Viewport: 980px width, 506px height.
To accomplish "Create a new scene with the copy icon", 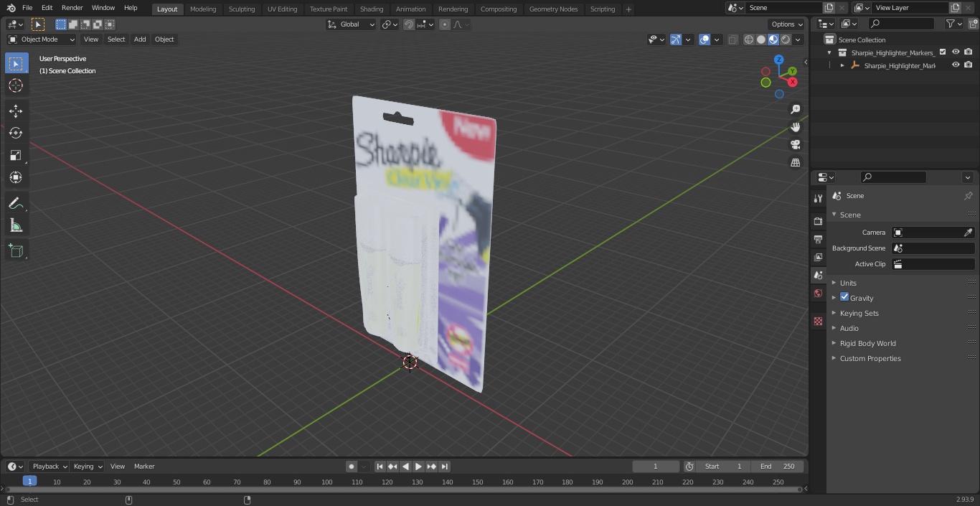I will [x=829, y=8].
